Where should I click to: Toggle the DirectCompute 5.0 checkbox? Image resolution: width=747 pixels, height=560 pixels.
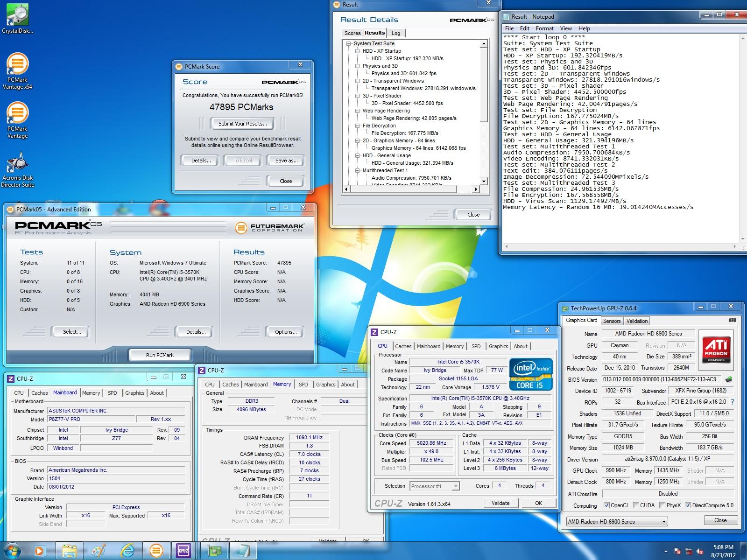(687, 505)
